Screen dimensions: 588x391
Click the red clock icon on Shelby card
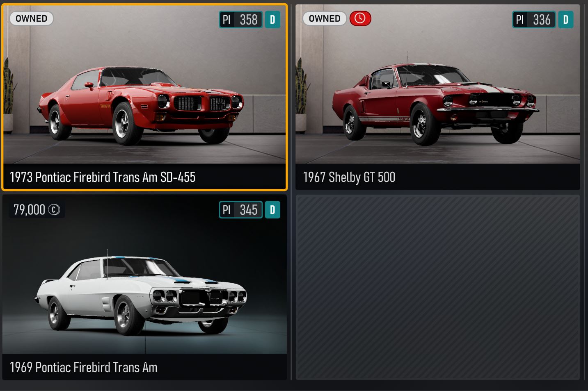[360, 18]
